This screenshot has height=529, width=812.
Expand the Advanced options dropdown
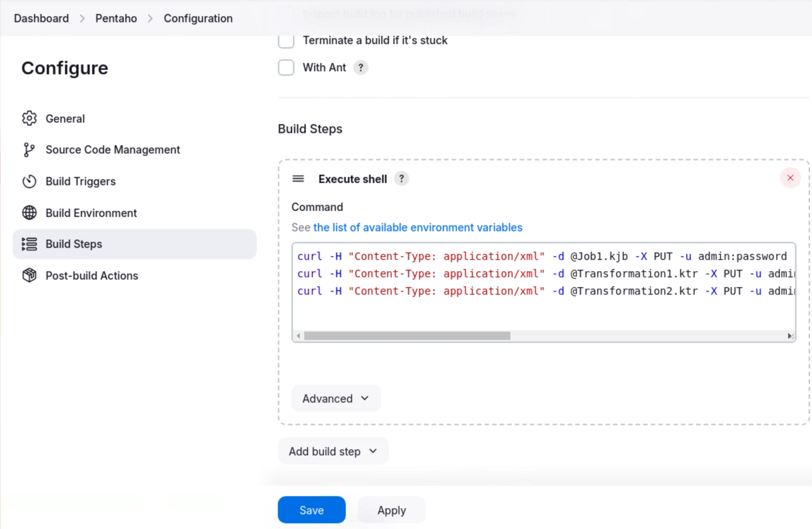336,398
